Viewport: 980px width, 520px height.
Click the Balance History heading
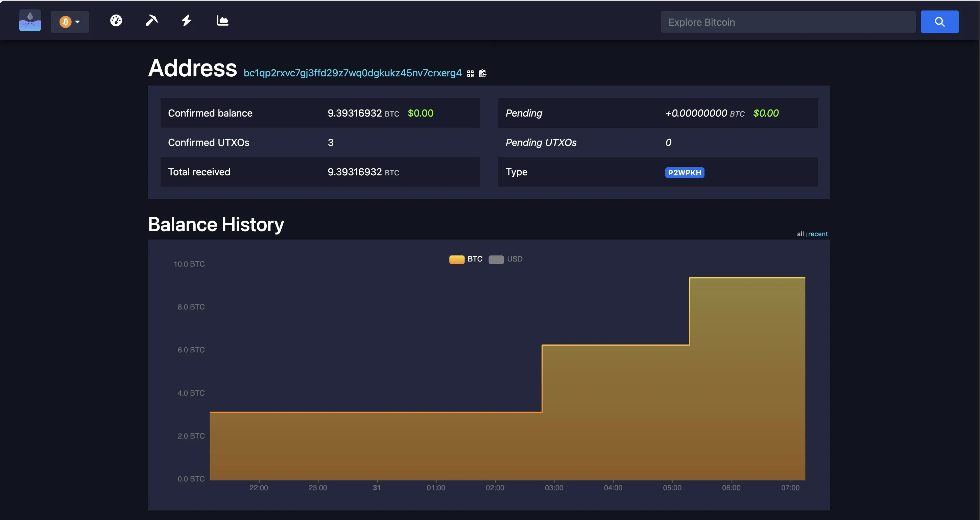pos(216,224)
